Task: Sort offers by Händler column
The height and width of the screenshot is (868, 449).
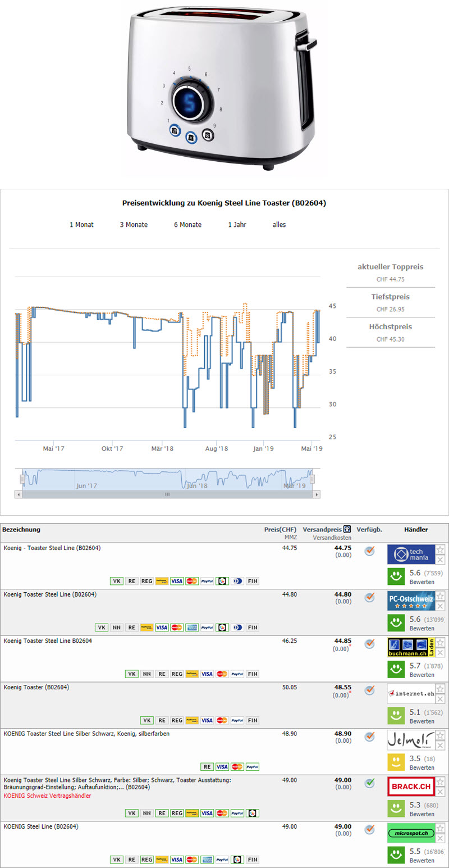Action: (416, 529)
